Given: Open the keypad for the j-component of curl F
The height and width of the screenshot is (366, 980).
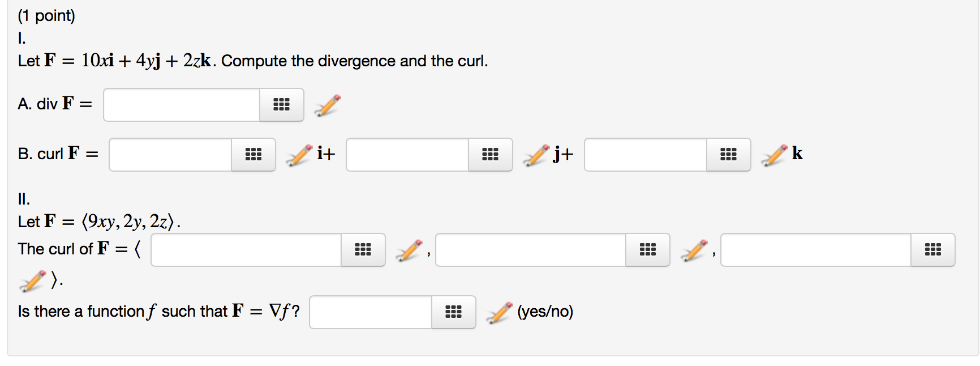Looking at the screenshot, I should coord(489,154).
